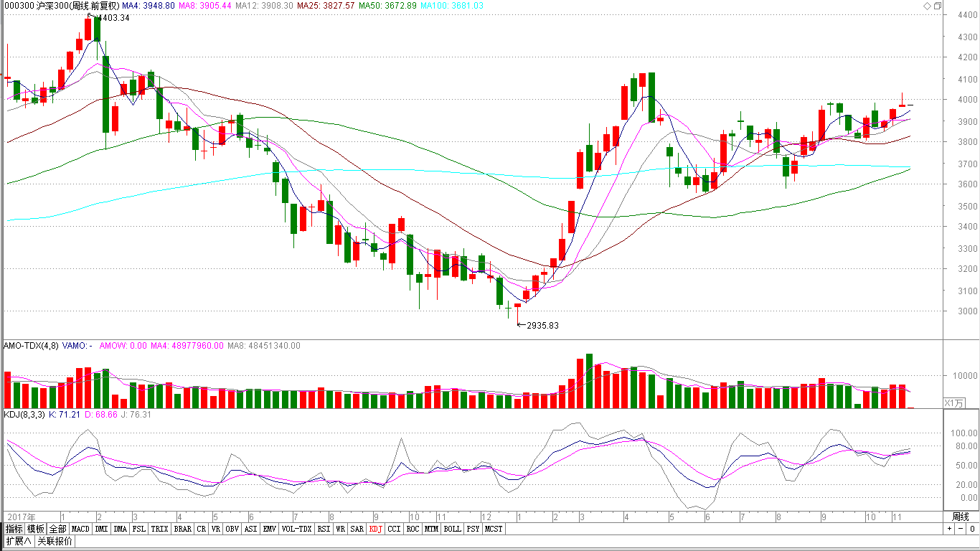980x551 pixels.
Task: Click the J: 76.31 value
Action: click(x=136, y=415)
